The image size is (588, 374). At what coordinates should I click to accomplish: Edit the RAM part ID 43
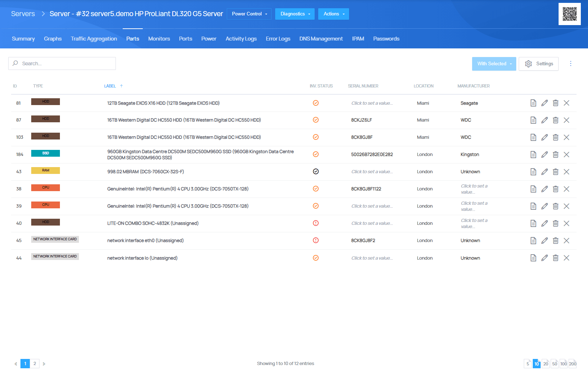545,172
